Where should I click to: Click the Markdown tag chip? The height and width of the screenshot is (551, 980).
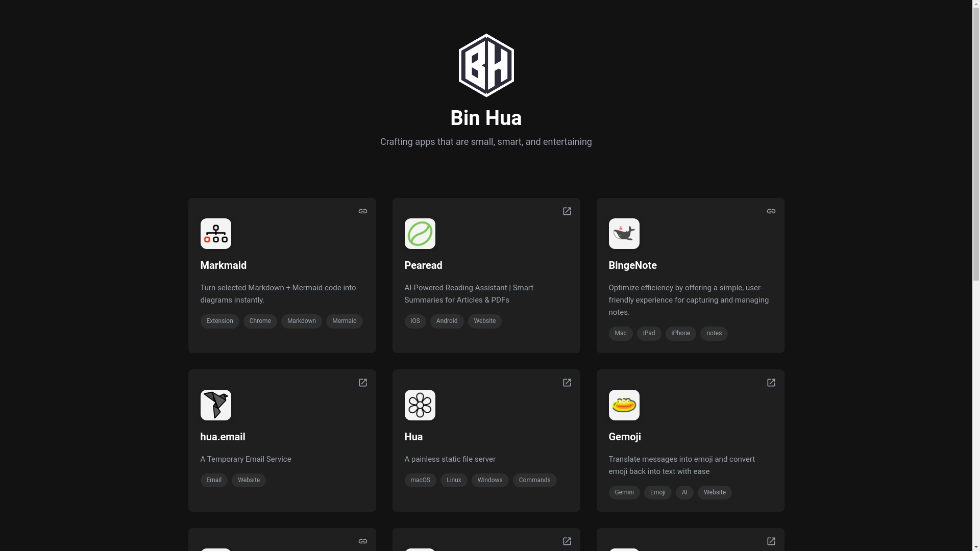point(301,321)
